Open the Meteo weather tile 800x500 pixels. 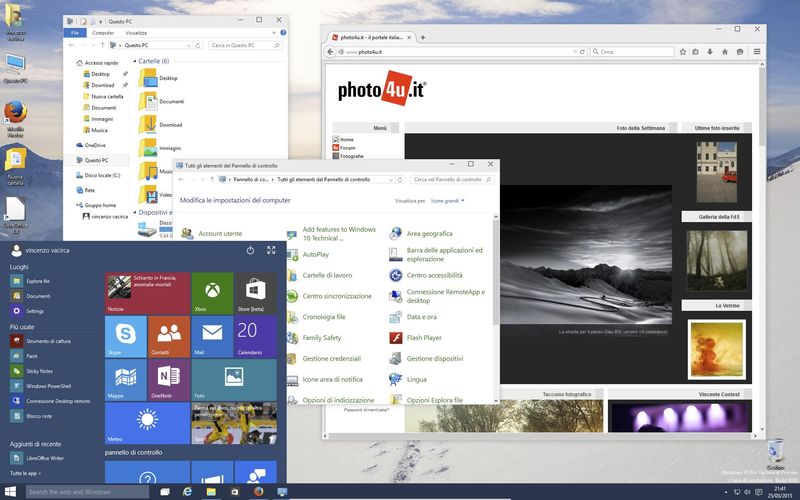(x=147, y=423)
